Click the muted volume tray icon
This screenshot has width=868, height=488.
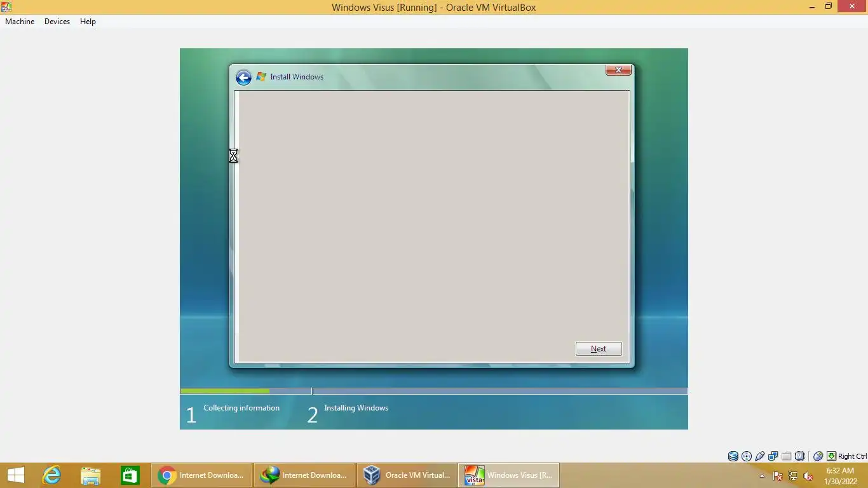pos(808,476)
